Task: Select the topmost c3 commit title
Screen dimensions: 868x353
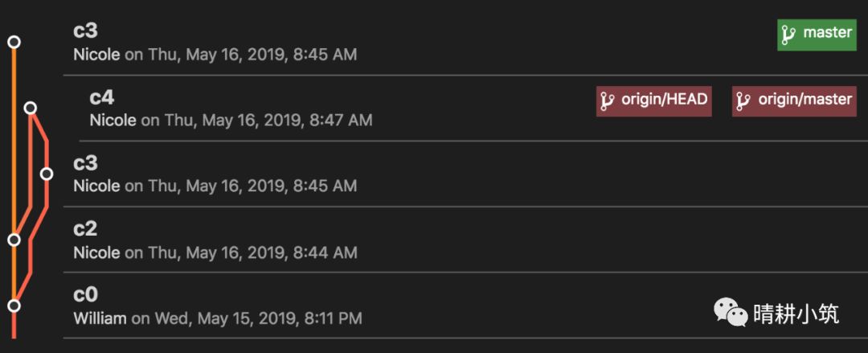Action: click(85, 31)
